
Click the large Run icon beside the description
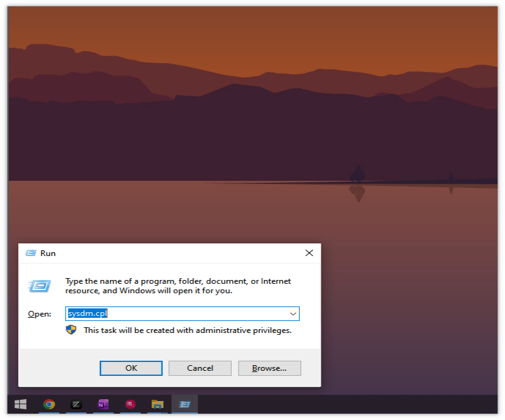39,286
